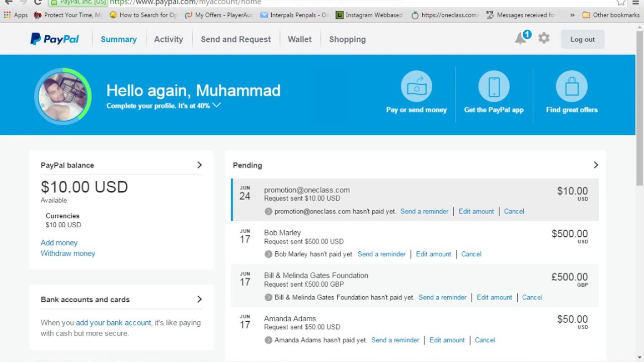The image size is (644, 362).
Task: Expand the Pending section arrow
Action: tap(596, 165)
